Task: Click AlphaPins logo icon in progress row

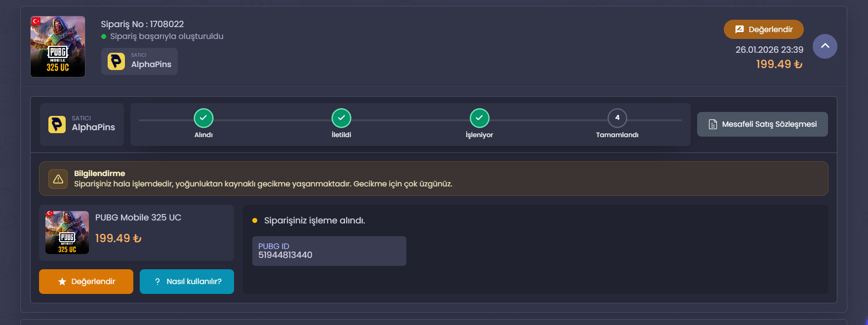Action: point(57,124)
